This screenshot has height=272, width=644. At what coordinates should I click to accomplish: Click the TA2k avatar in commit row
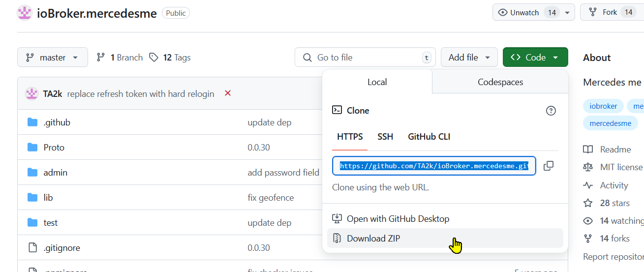32,93
